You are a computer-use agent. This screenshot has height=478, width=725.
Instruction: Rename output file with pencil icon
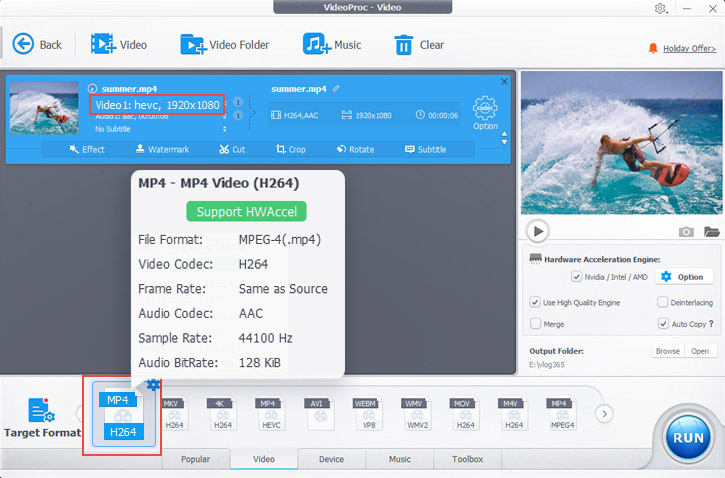coord(336,88)
